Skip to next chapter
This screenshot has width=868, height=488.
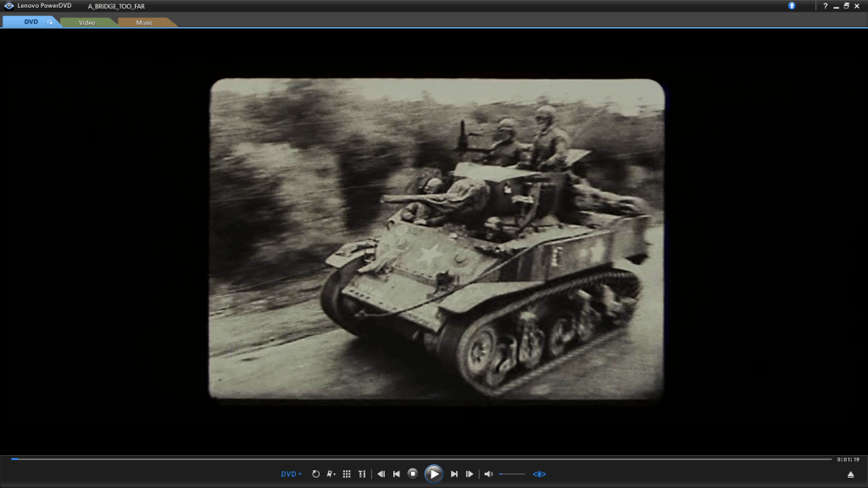[x=454, y=474]
